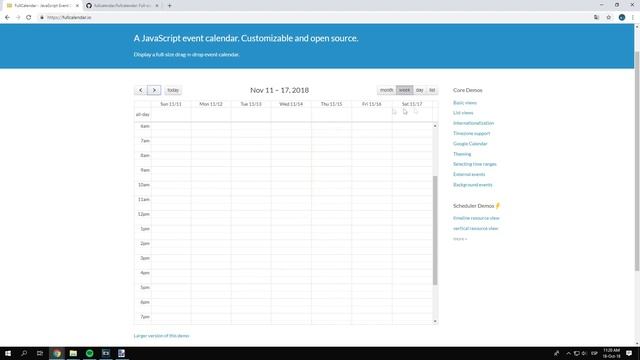Screen dimensions: 640x360
Task: Bookmark this page with star icon
Action: click(609, 18)
